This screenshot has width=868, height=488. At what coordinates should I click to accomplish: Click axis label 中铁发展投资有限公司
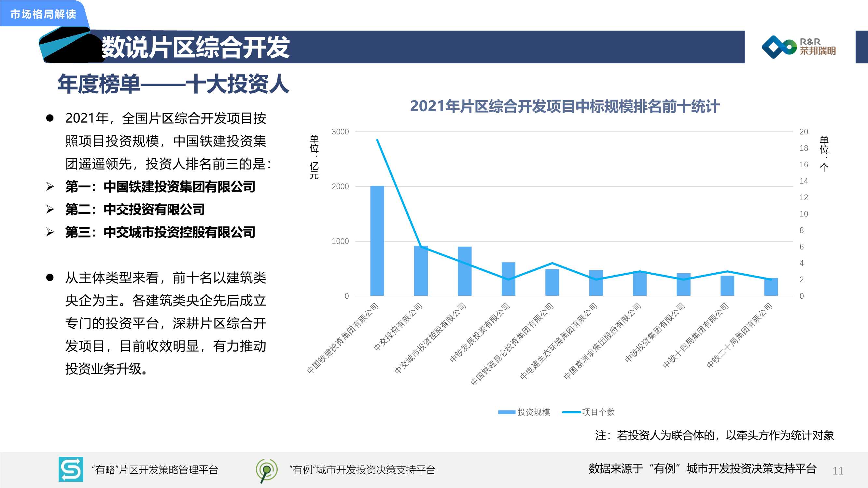click(x=480, y=332)
